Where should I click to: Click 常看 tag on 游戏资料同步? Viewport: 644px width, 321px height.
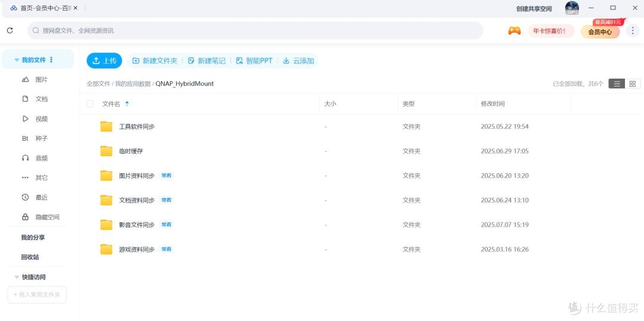click(166, 250)
